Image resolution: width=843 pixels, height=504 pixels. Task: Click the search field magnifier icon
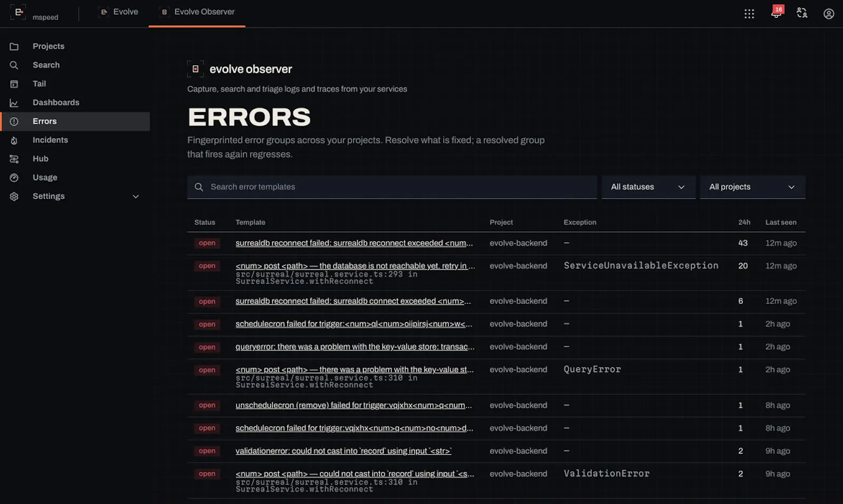199,187
